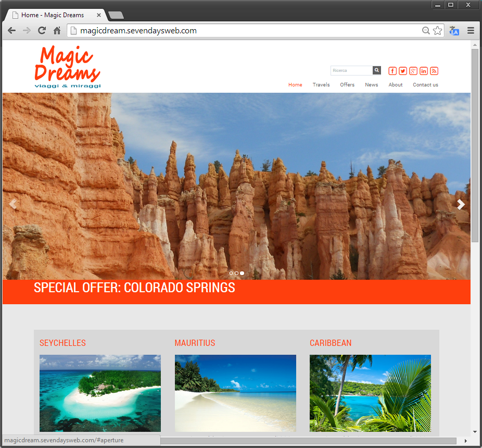Click the scrollbar up arrow

click(x=475, y=45)
